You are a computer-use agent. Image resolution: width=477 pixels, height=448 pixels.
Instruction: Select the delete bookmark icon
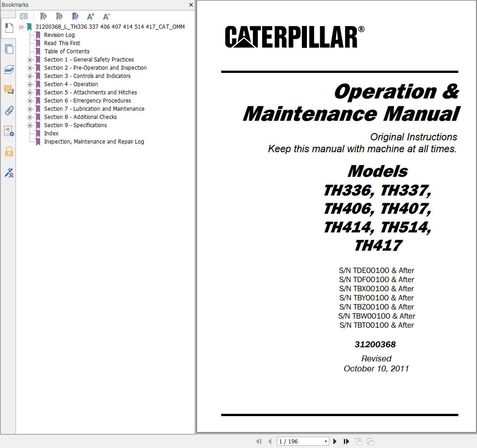pyautogui.click(x=43, y=16)
